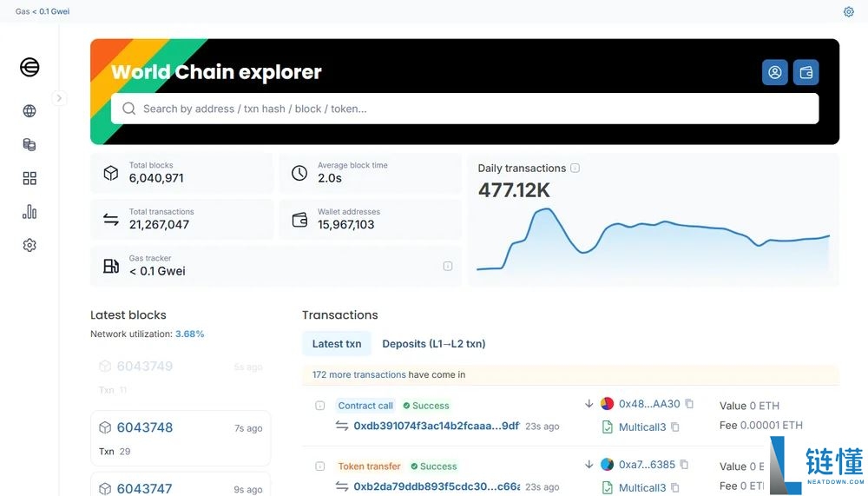Open transaction hash 0xb2da79ddb893f5cdc30...c66a
Viewport: 868px width, 496px height.
(x=437, y=486)
